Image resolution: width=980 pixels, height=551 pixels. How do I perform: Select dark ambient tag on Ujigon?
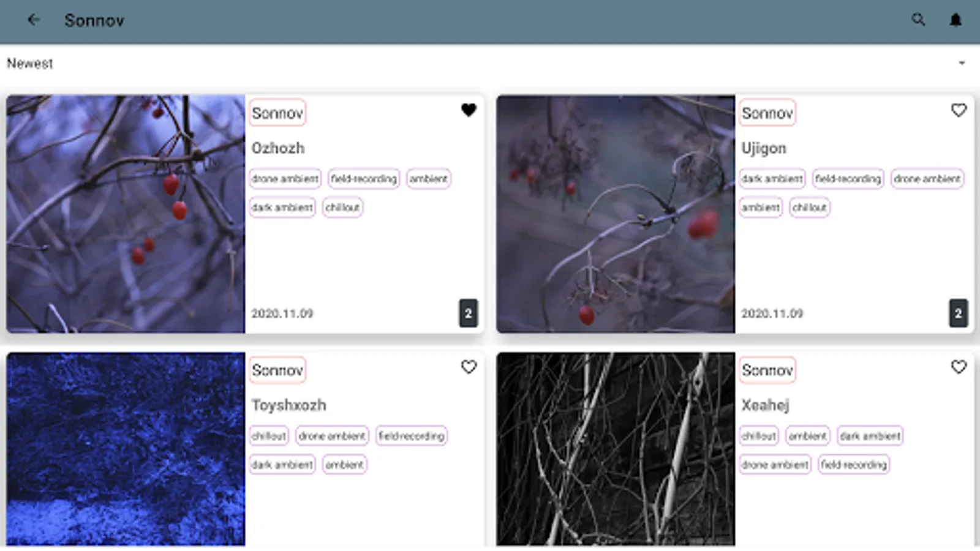[772, 179]
